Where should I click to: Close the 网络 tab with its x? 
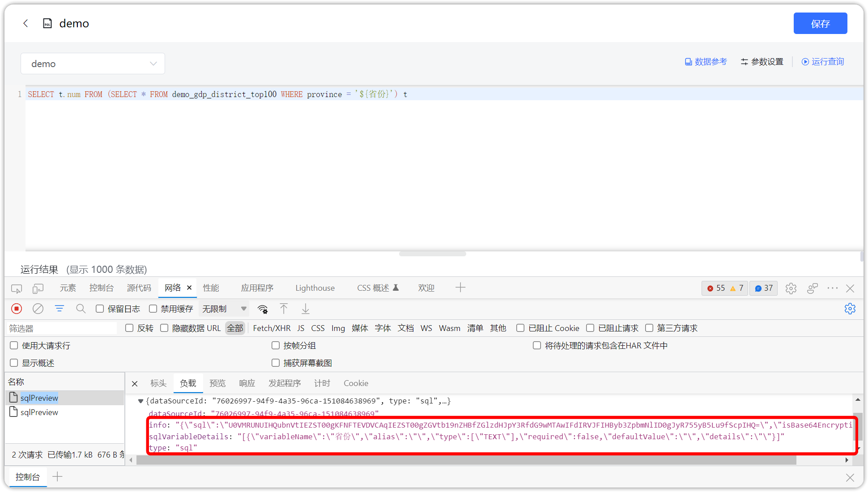pyautogui.click(x=189, y=288)
